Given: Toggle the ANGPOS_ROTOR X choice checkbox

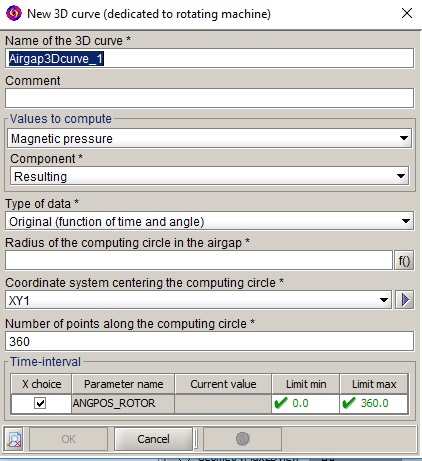Looking at the screenshot, I should (x=40, y=403).
